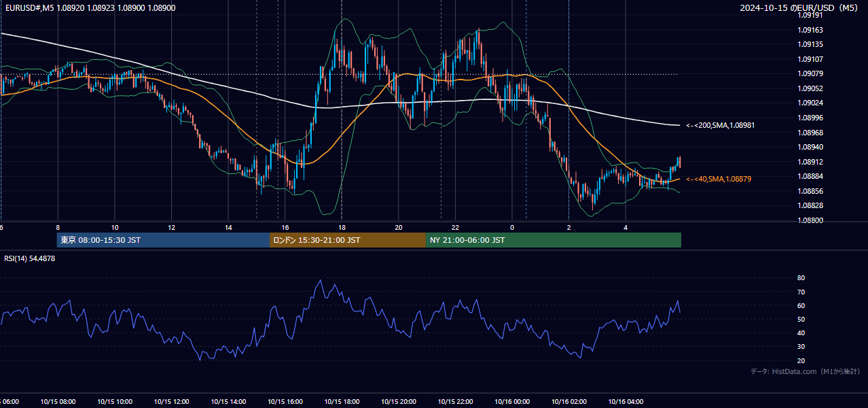Click RSI scale level 70
This screenshot has height=408, width=868.
coord(801,292)
